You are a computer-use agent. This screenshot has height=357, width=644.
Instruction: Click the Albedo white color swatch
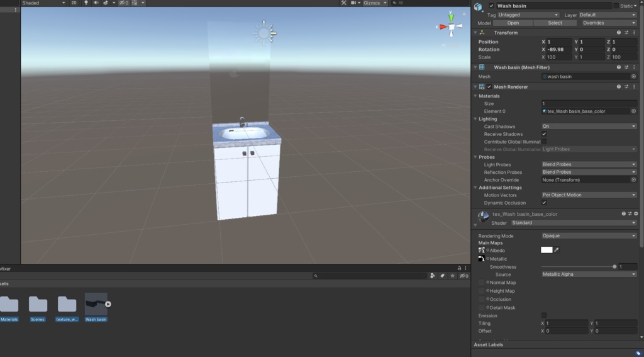coord(547,250)
